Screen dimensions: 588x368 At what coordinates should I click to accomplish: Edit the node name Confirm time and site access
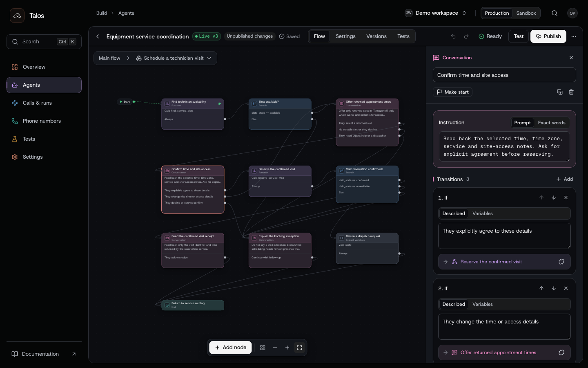(x=504, y=75)
